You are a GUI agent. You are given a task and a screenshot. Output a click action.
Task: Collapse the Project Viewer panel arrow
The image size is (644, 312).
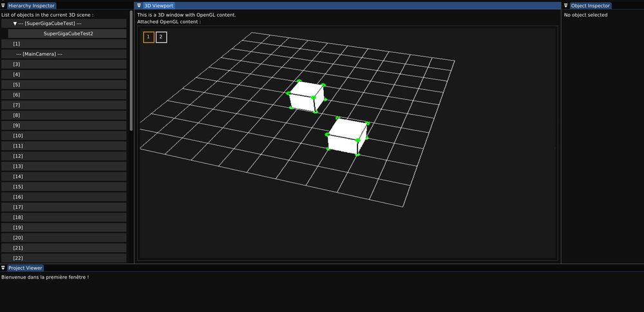[x=3, y=268]
